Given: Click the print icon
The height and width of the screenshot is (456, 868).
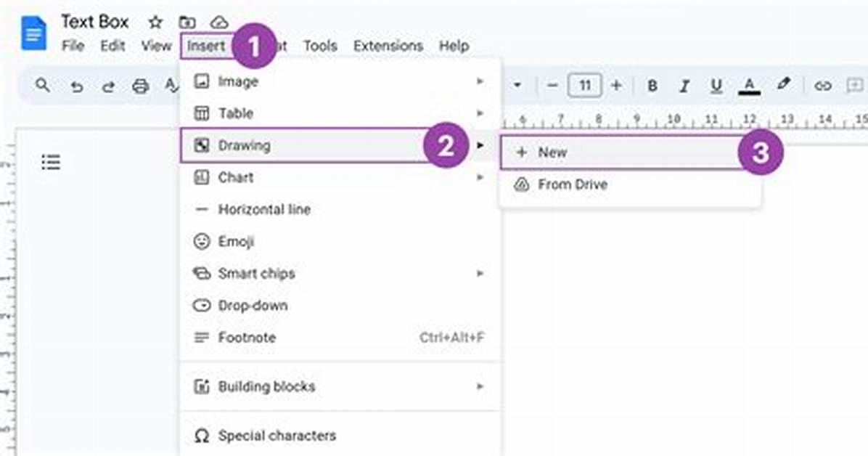Looking at the screenshot, I should (140, 86).
